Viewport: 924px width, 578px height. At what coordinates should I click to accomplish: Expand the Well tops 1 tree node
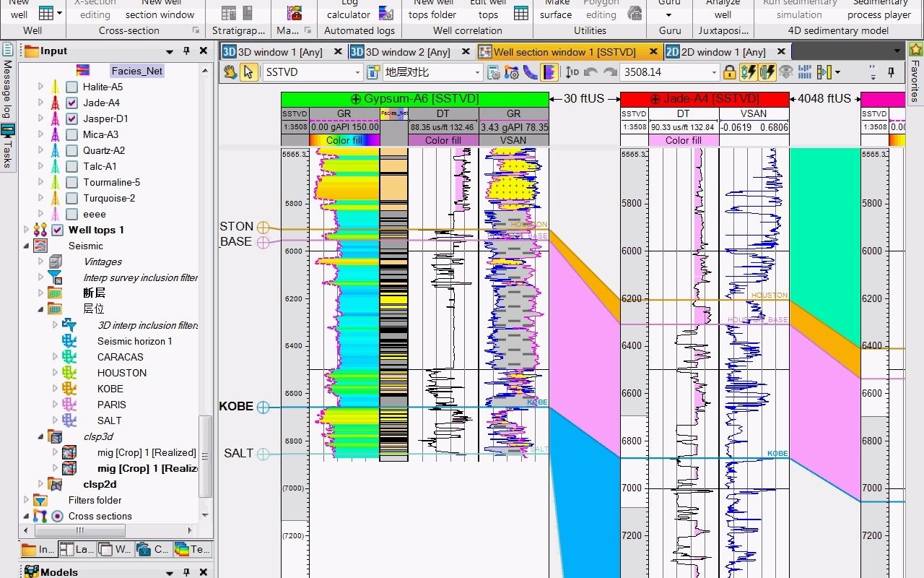pyautogui.click(x=27, y=230)
